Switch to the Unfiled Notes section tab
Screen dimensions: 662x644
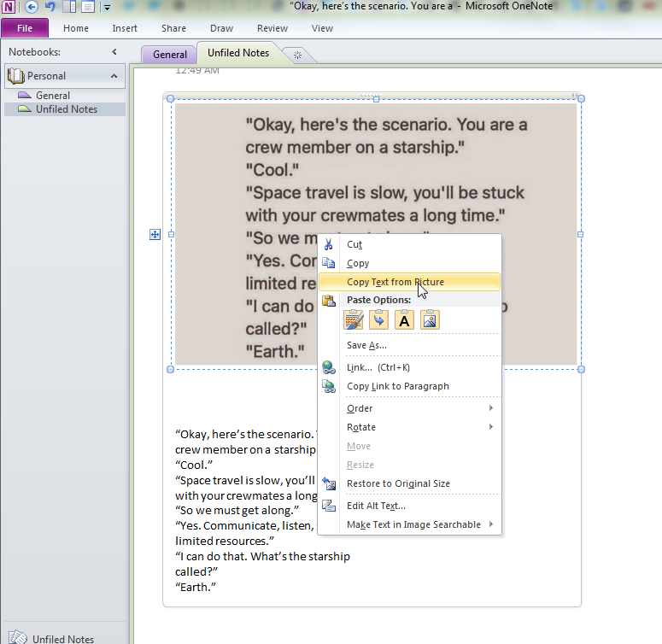point(238,53)
